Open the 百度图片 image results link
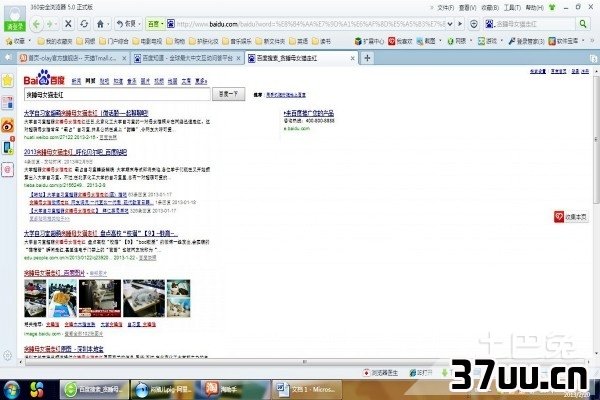The width and height of the screenshot is (600, 400). (54, 273)
